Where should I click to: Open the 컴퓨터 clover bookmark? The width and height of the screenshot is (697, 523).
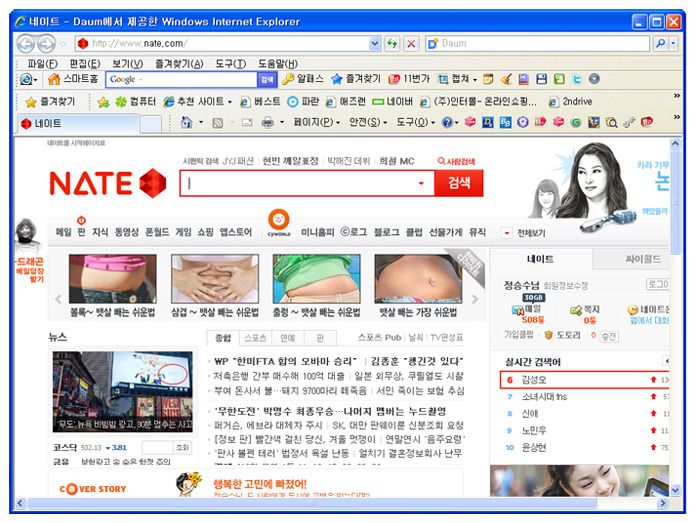135,102
